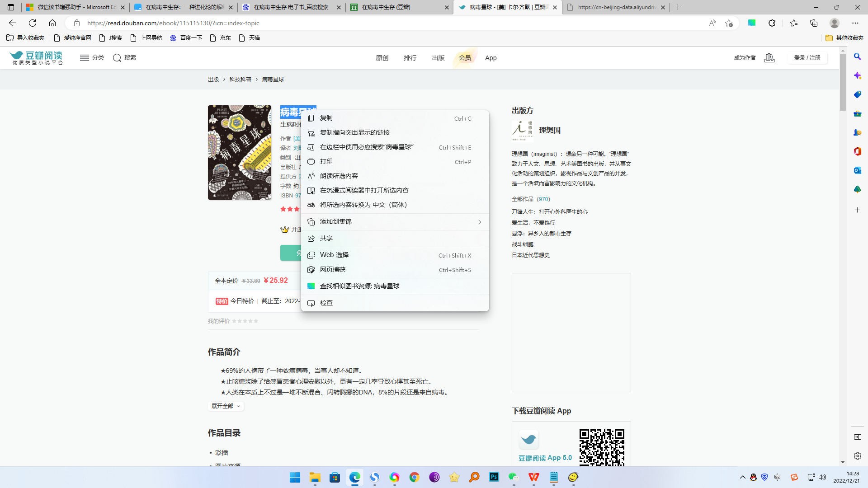Click the 登录/注册 button
Viewport: 868px width, 488px height.
click(807, 57)
